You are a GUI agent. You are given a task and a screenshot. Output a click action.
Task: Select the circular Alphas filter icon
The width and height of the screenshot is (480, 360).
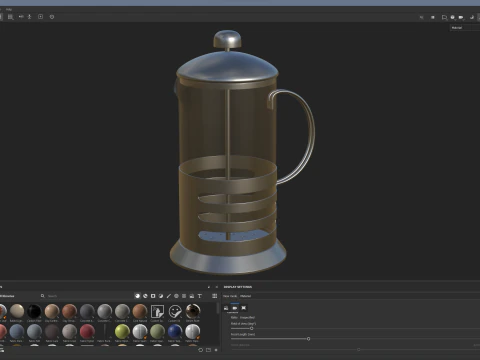click(x=176, y=296)
